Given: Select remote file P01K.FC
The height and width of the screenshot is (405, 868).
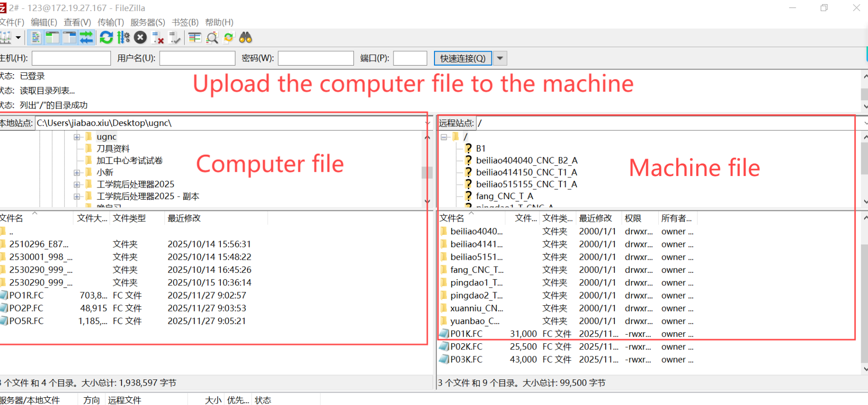Looking at the screenshot, I should [x=466, y=334].
